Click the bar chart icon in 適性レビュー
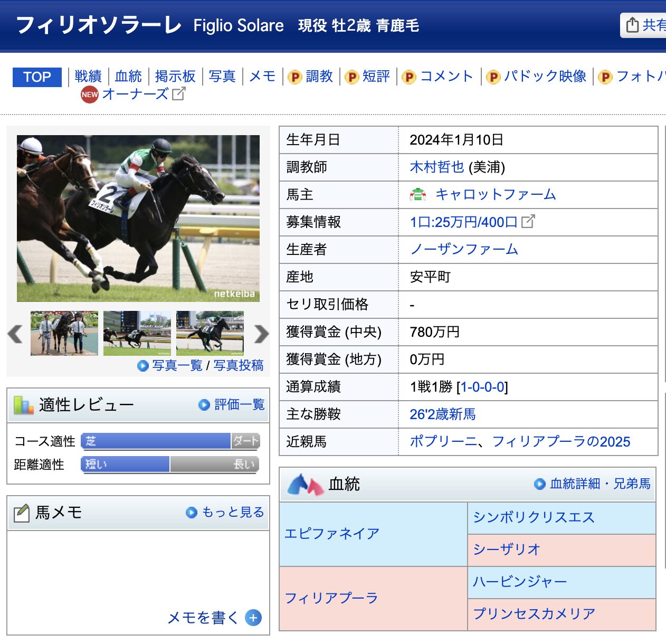Image resolution: width=666 pixels, height=644 pixels. click(24, 405)
